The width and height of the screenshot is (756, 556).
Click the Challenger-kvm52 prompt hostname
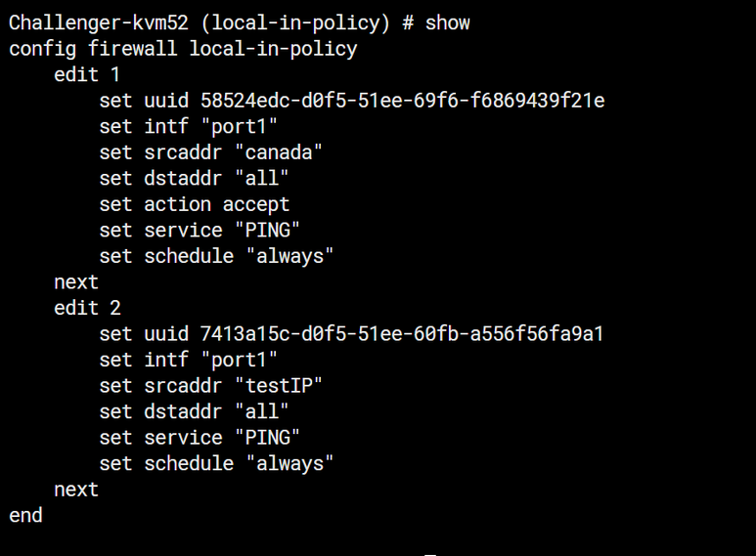click(x=96, y=22)
